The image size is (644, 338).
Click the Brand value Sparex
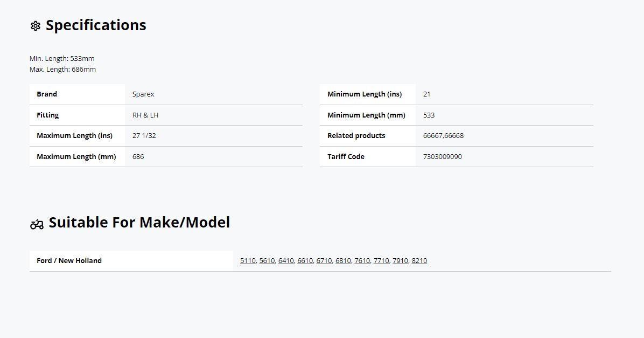[x=143, y=94]
